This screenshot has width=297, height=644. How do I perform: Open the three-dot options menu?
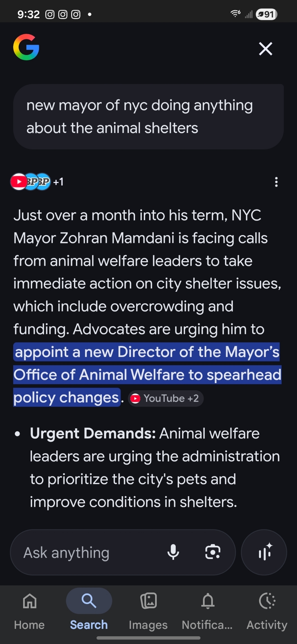[276, 182]
